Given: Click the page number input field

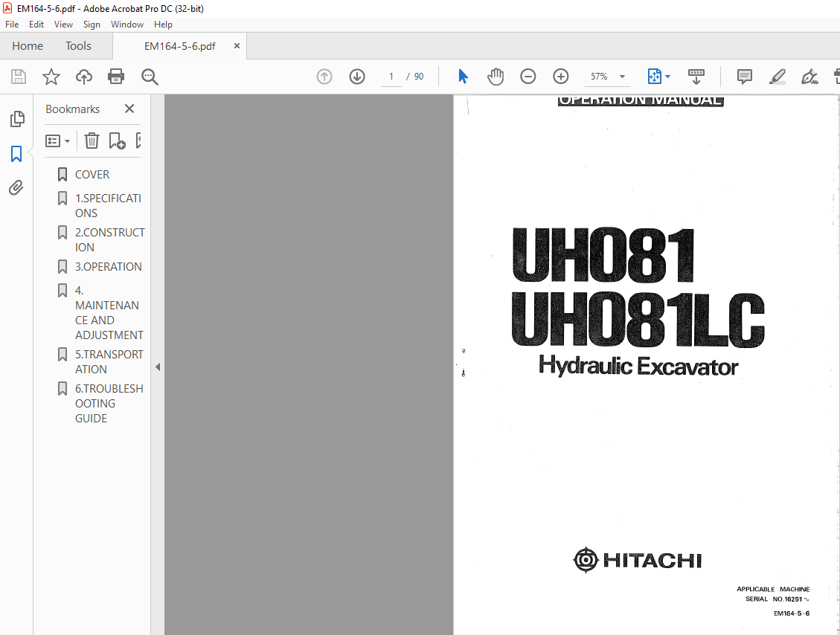Looking at the screenshot, I should coord(391,77).
